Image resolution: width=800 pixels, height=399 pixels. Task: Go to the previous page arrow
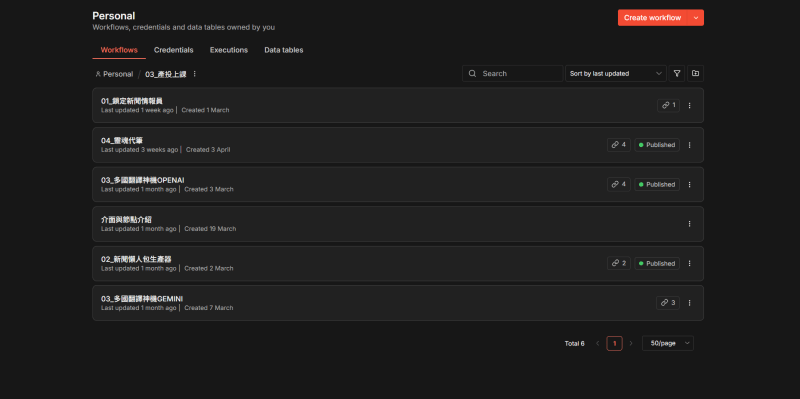(x=597, y=343)
